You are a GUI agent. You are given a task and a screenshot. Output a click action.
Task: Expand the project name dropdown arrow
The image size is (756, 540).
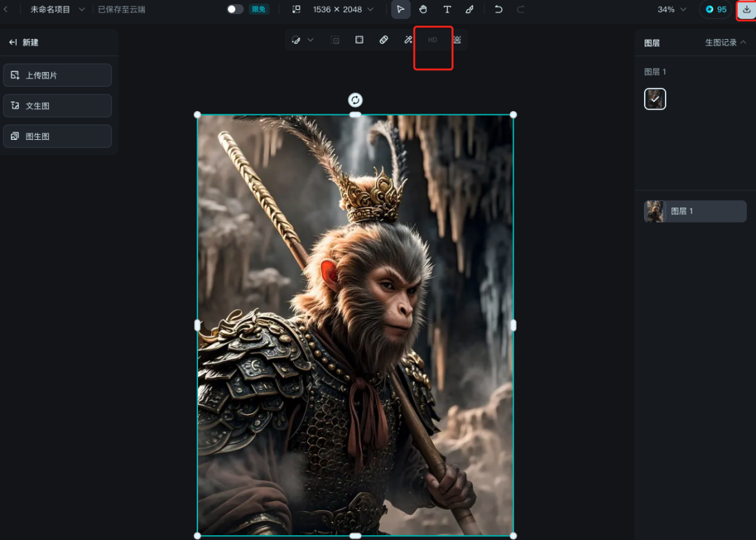[x=82, y=9]
